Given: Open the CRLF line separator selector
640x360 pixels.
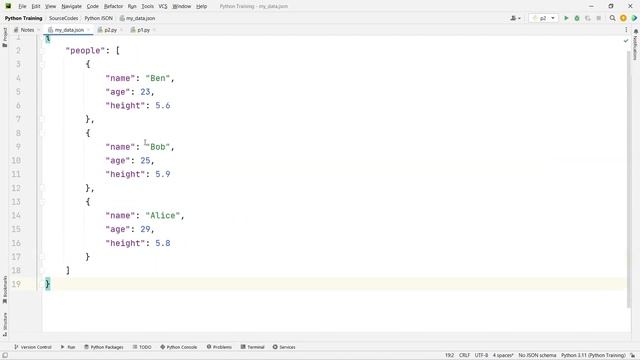Looking at the screenshot, I should point(464,355).
